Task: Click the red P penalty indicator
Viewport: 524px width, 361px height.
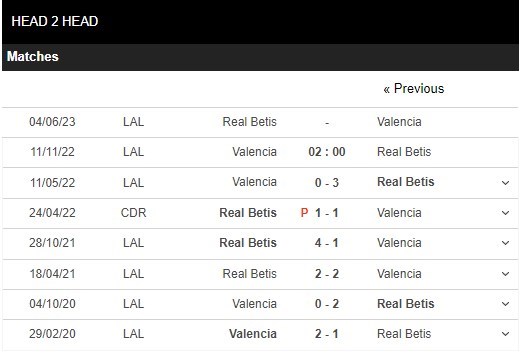Action: click(x=304, y=213)
